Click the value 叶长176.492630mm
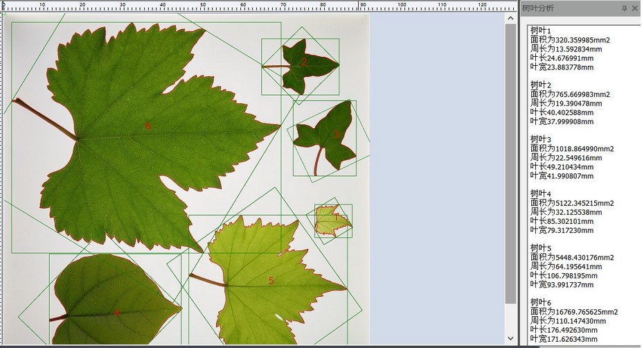 point(564,329)
